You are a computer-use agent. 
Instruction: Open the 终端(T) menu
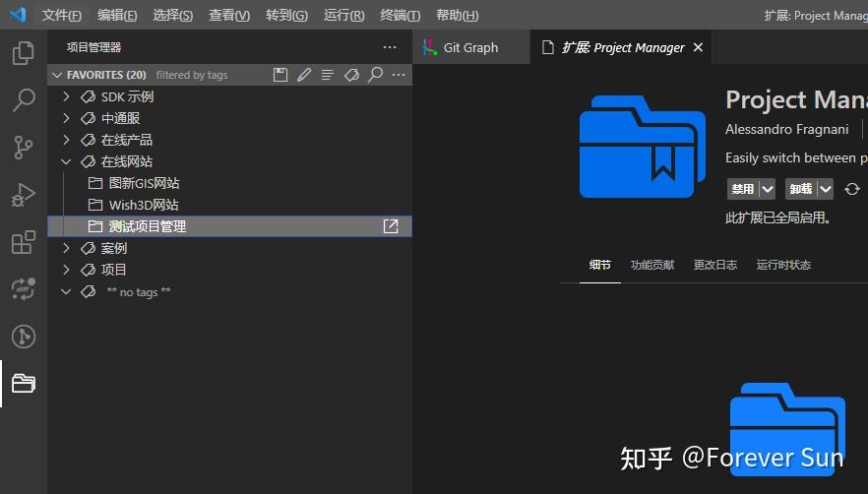(401, 15)
